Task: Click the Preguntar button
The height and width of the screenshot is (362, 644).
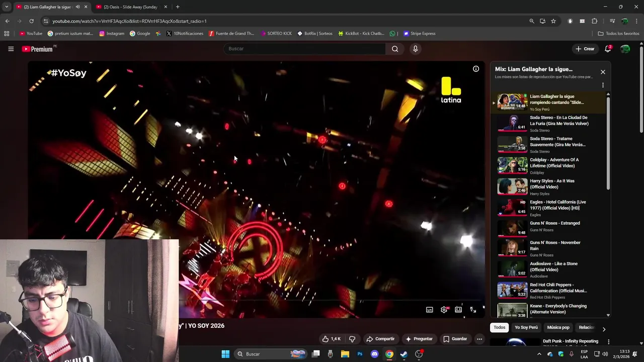Action: 419,339
